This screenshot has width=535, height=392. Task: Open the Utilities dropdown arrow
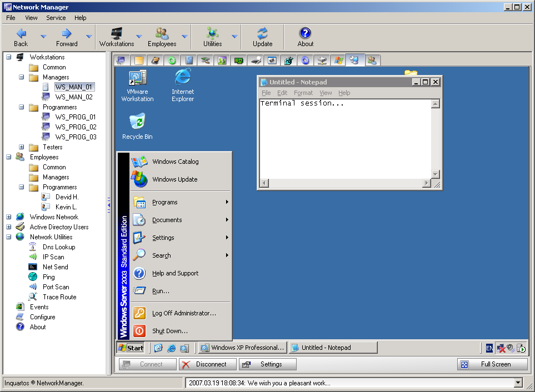point(235,36)
